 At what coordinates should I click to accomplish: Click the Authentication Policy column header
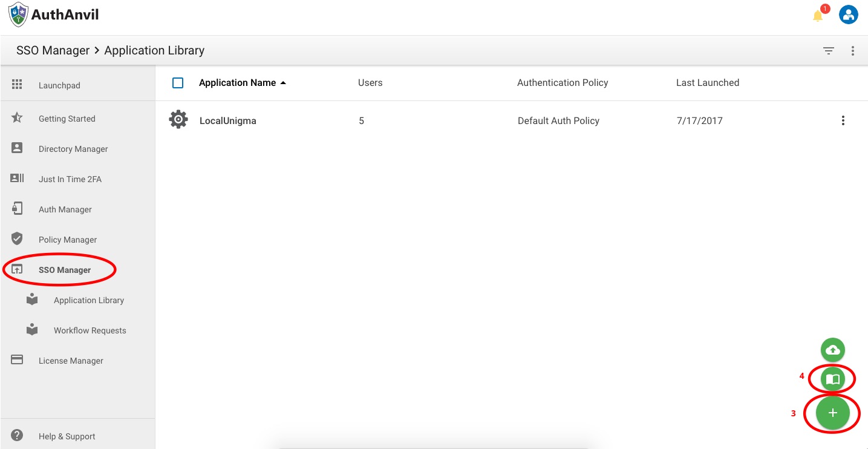[x=563, y=83]
